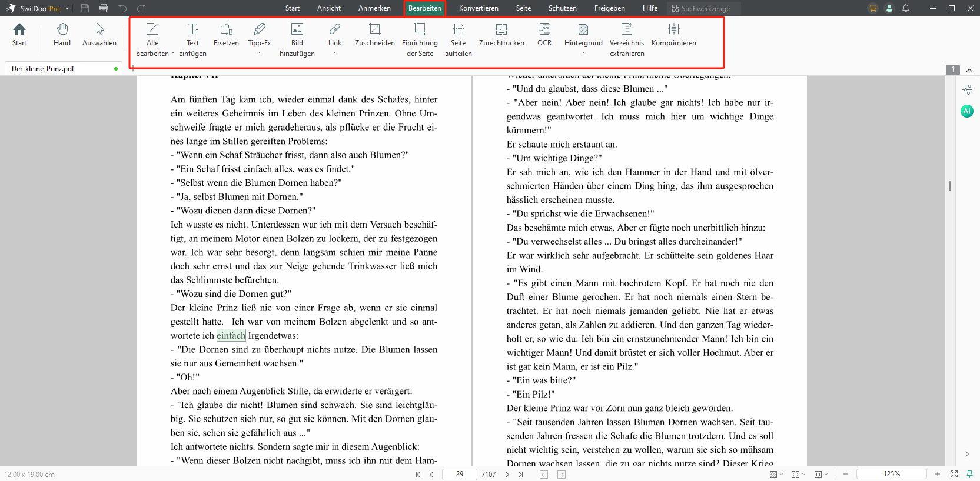Click the next view arrow
980x481 pixels.
(562, 474)
